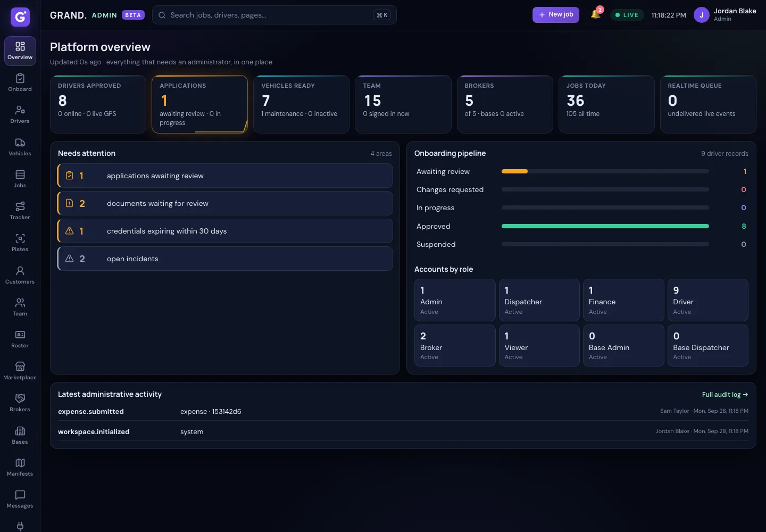This screenshot has height=532, width=766.
Task: Open the Marketplace store icon
Action: point(20,371)
